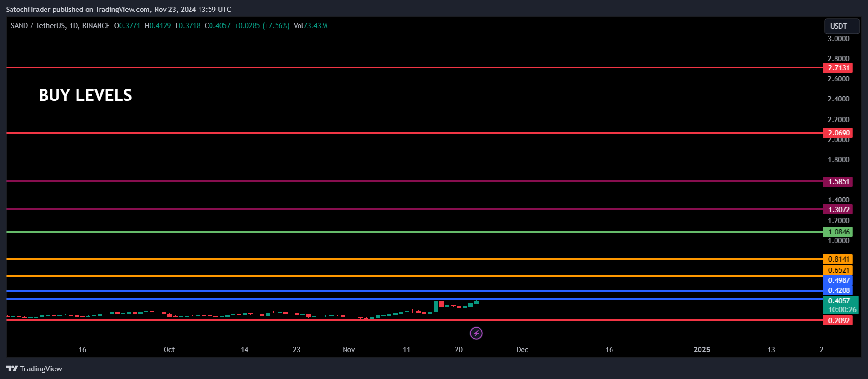
Task: Click the TradingView logo at bottom left
Action: click(x=34, y=368)
